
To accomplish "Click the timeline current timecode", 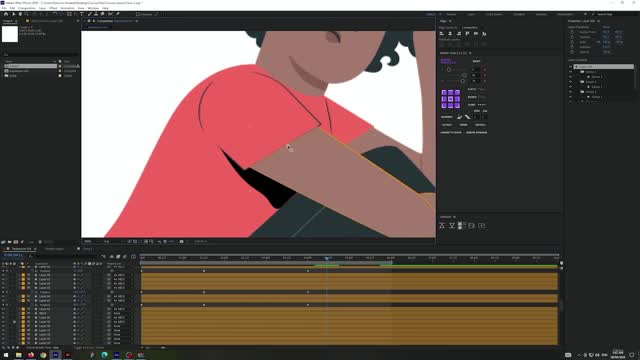I will [13, 256].
